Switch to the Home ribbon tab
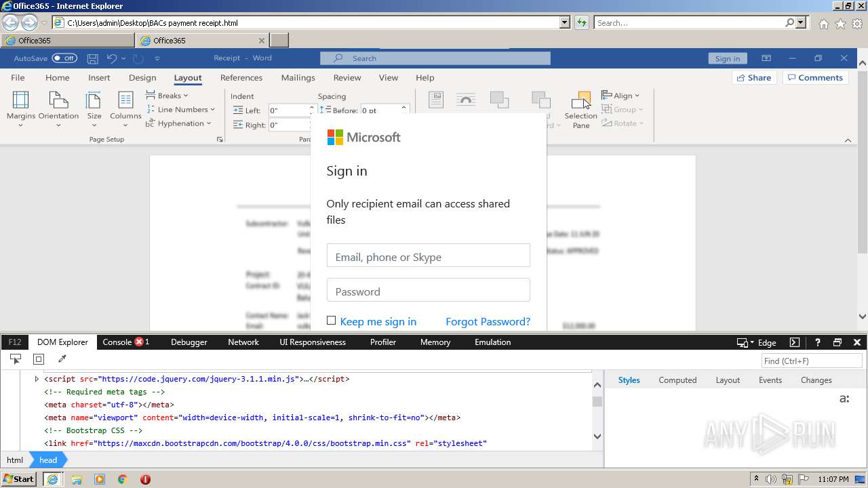This screenshot has height=488, width=868. pos(58,77)
